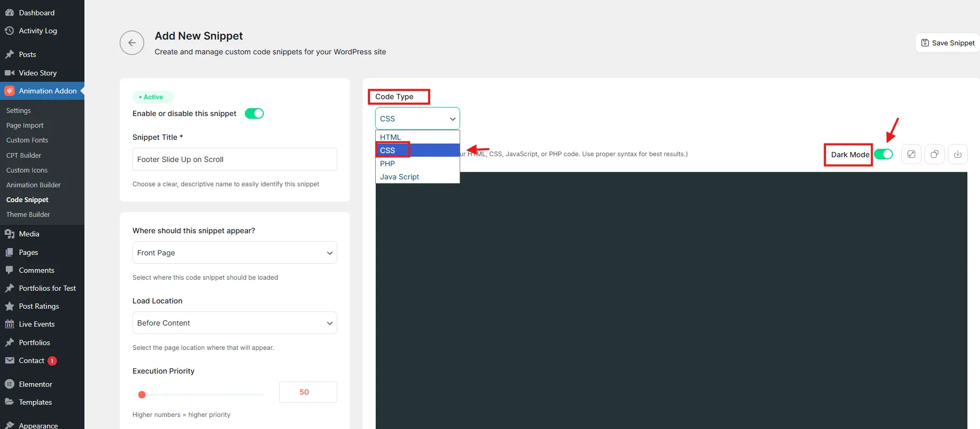
Task: Click the Post Ratings star icon
Action: coord(9,306)
